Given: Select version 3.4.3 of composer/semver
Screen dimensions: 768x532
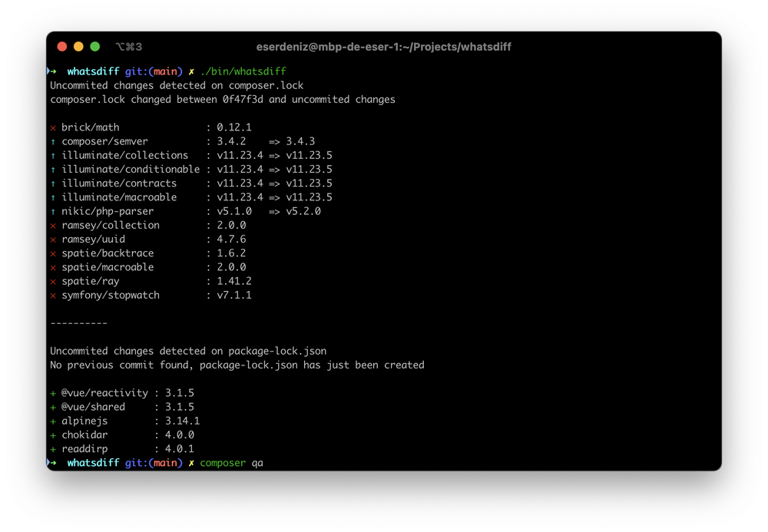Looking at the screenshot, I should 300,141.
